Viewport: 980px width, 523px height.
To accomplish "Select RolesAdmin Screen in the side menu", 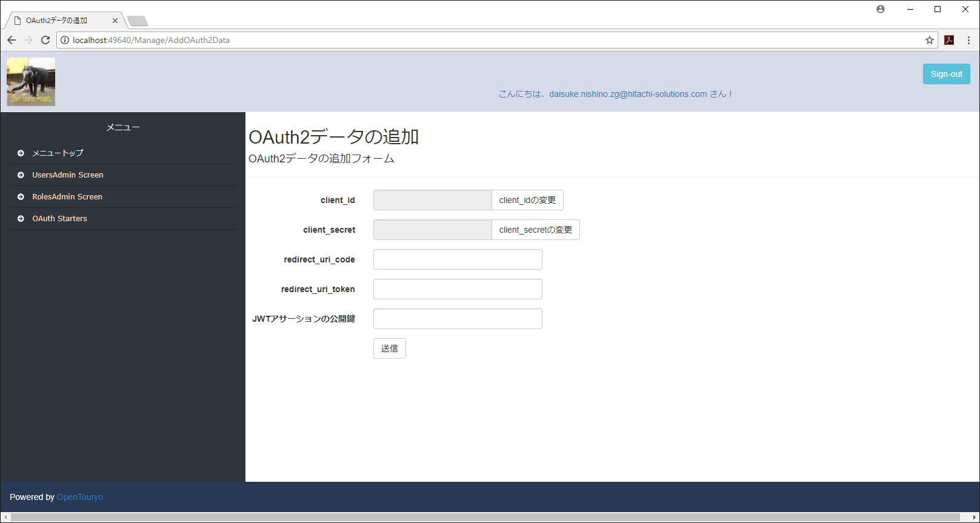I will tap(67, 197).
